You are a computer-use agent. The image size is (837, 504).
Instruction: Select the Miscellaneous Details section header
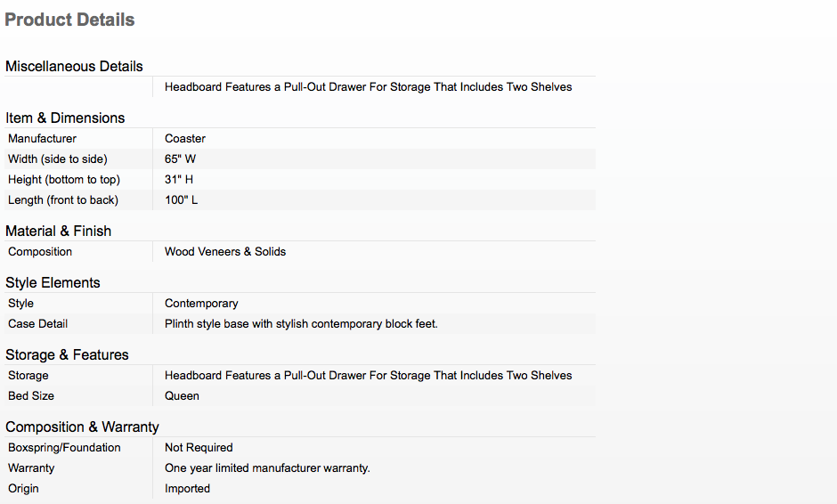pyautogui.click(x=74, y=66)
